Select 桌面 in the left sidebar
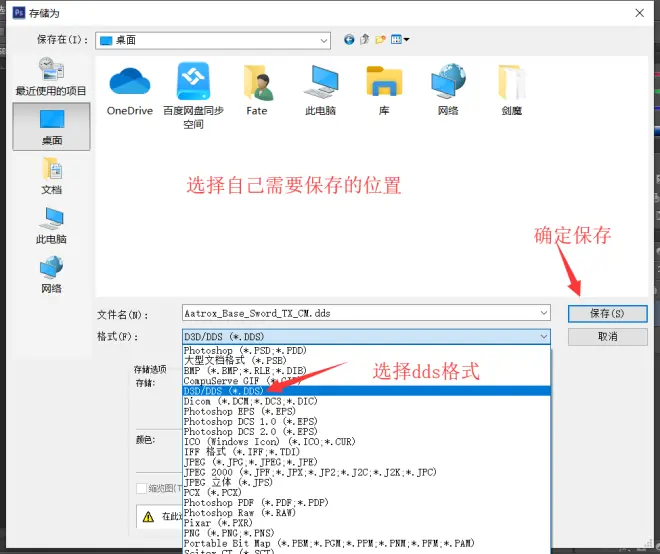 coord(51,127)
